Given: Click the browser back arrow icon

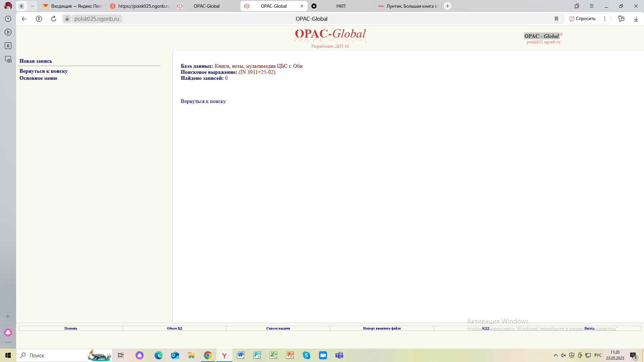Looking at the screenshot, I should click(24, 19).
